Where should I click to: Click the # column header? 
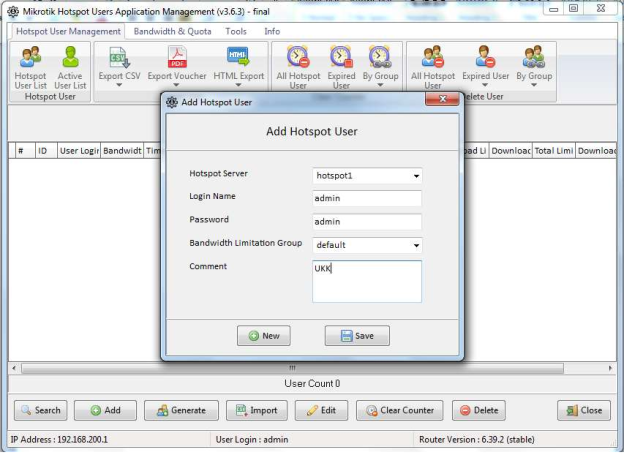point(25,151)
